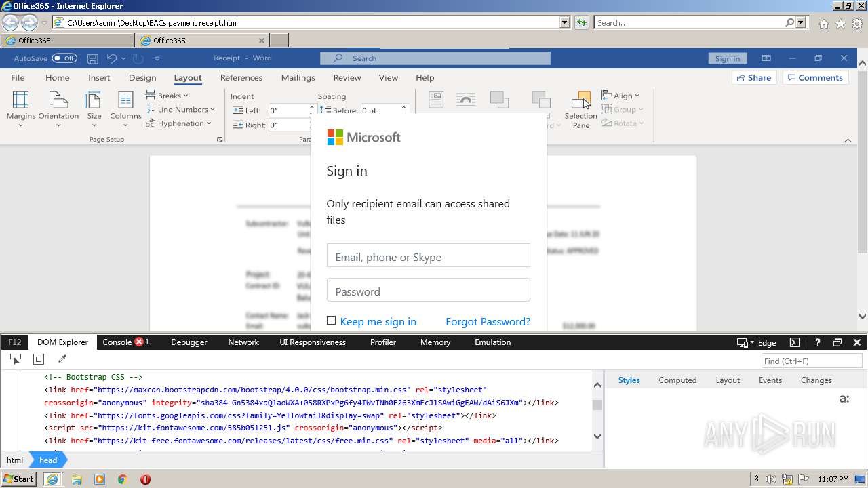
Task: Click the Sign in button in Word title bar
Action: (728, 58)
